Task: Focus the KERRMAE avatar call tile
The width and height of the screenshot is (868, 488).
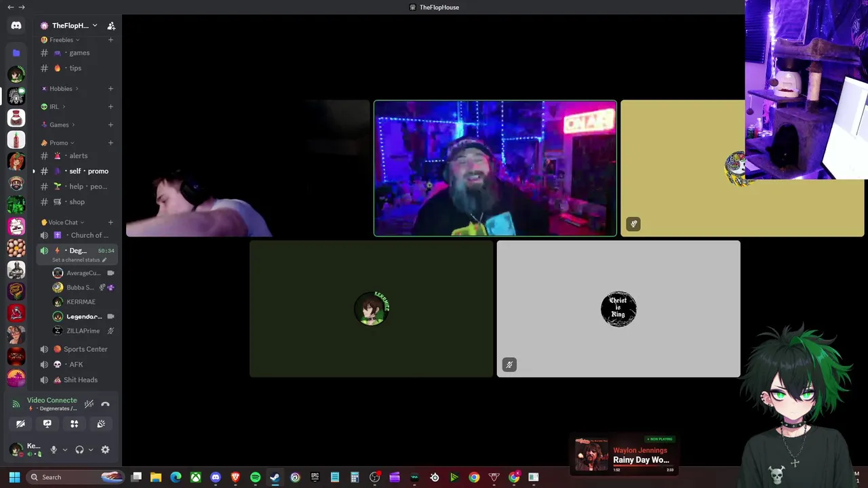Action: coord(371,308)
